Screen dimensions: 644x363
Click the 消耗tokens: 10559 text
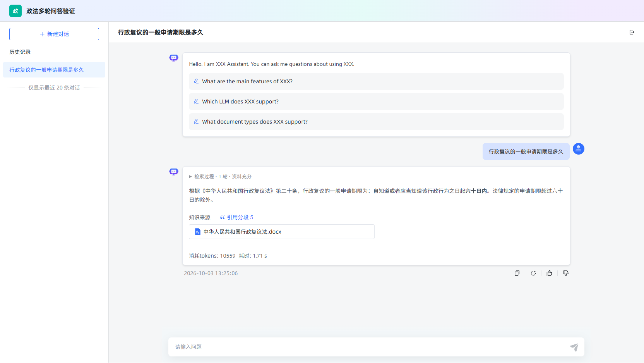click(x=212, y=256)
